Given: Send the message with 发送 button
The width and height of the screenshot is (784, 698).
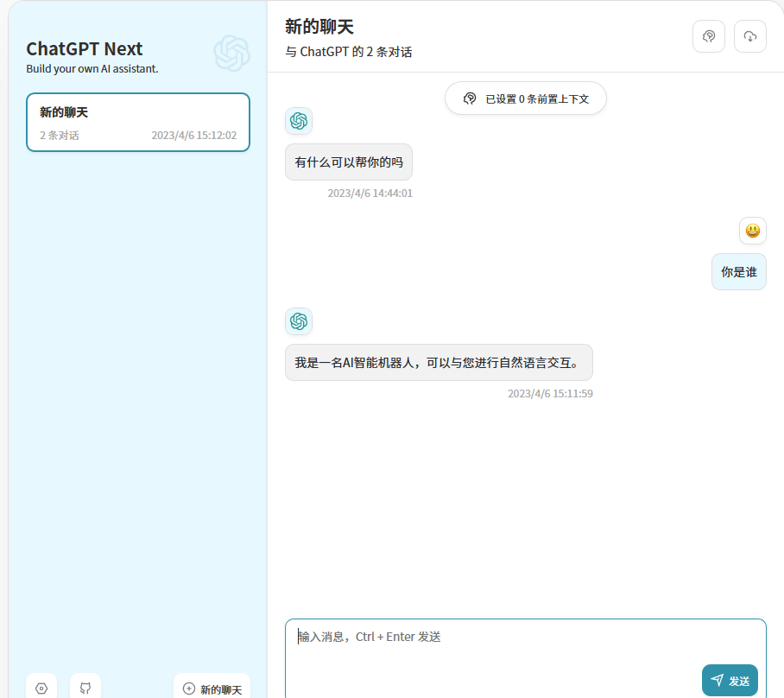Looking at the screenshot, I should coord(730,681).
